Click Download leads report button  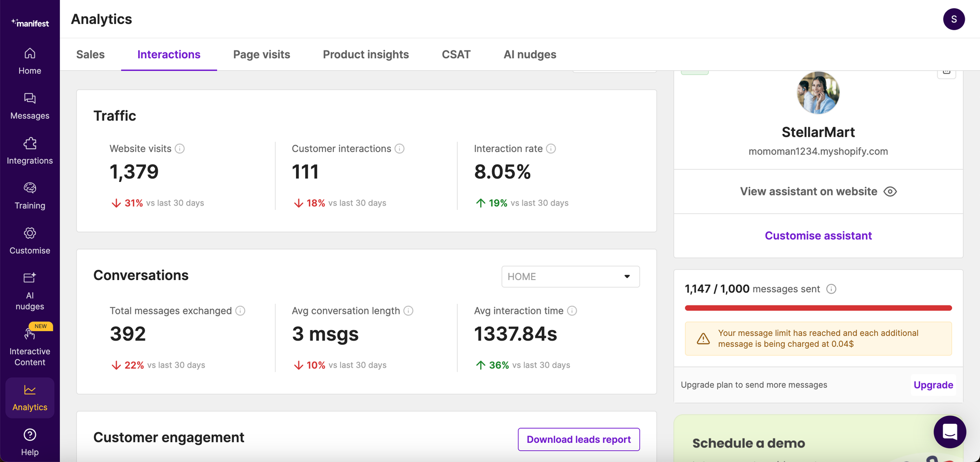pyautogui.click(x=578, y=439)
